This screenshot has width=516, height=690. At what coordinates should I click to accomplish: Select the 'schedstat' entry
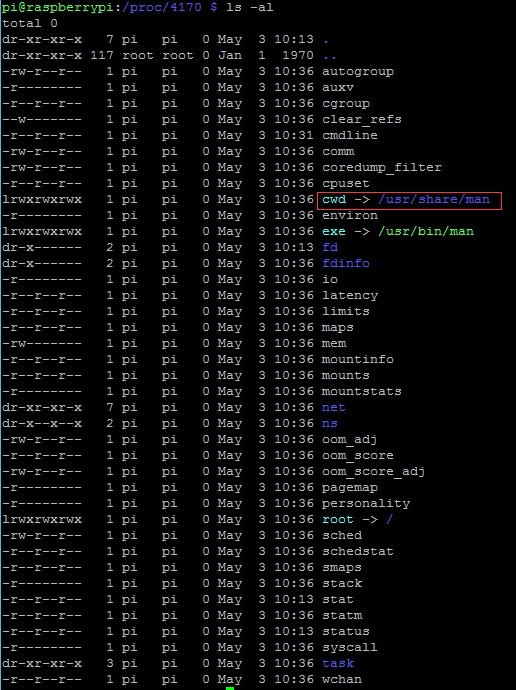tap(358, 551)
